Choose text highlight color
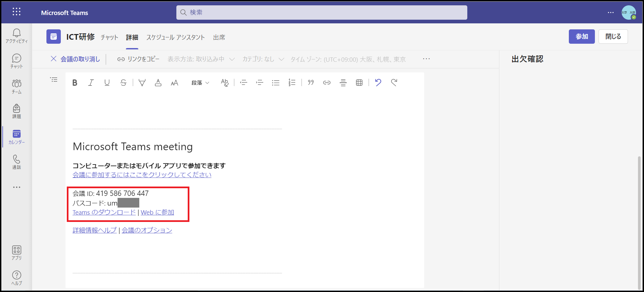This screenshot has width=644, height=292. [x=142, y=83]
